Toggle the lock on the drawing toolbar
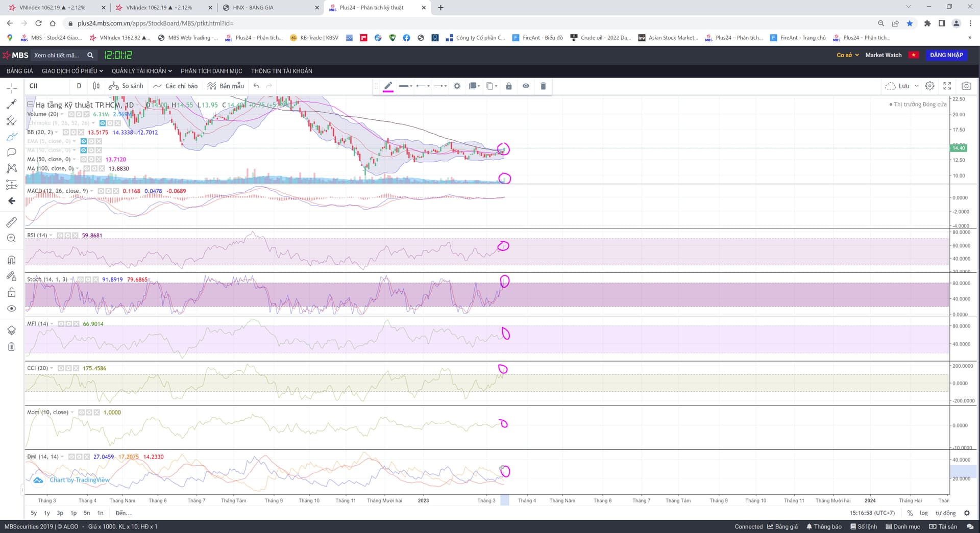 [x=508, y=86]
